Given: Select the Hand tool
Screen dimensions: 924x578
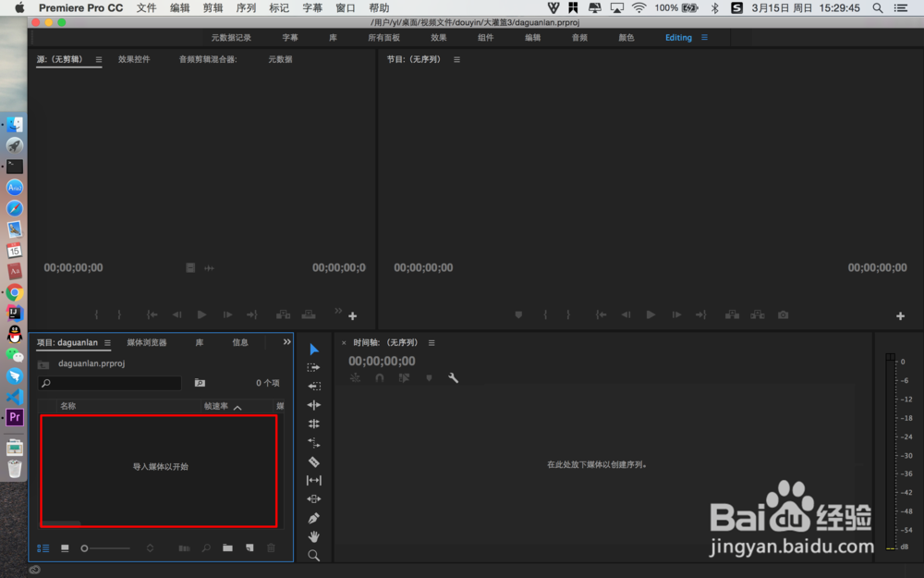Looking at the screenshot, I should pos(314,536).
